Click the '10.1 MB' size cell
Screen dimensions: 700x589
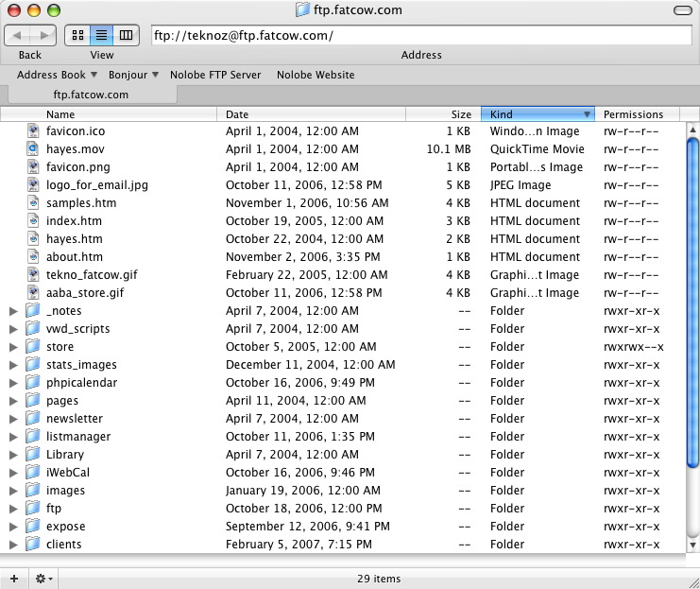tap(449, 148)
